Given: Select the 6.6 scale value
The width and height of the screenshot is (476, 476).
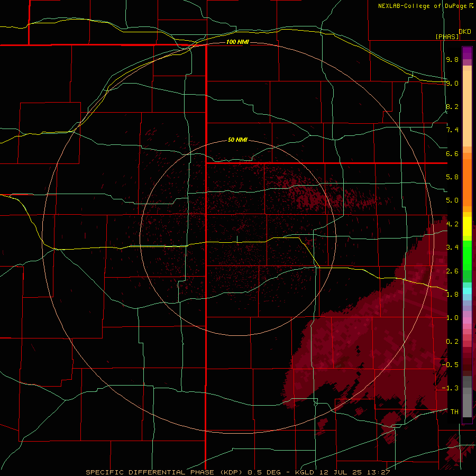Looking at the screenshot, I should 452,153.
